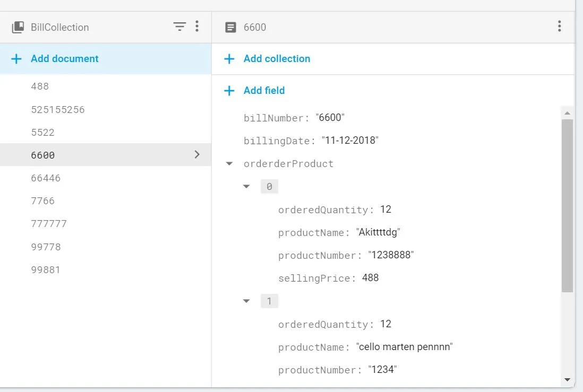Open the filter list icon
Viewport: 583px width, 392px height.
(x=180, y=27)
